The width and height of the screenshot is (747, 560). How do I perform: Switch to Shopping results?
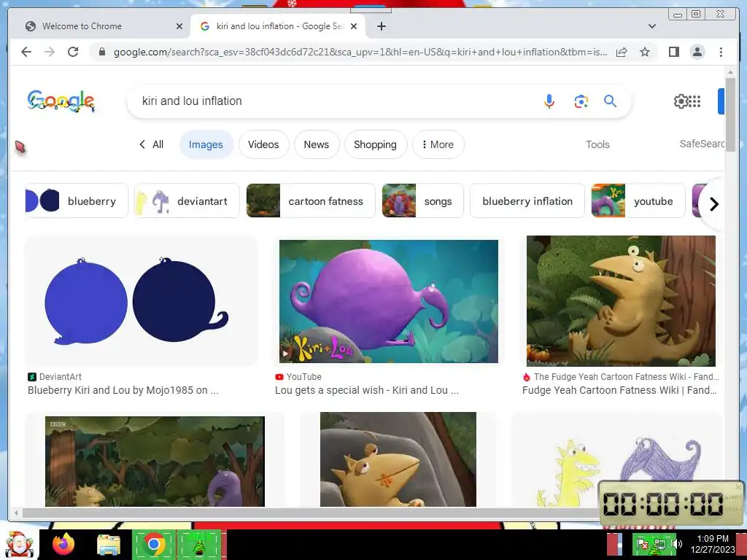coord(376,144)
